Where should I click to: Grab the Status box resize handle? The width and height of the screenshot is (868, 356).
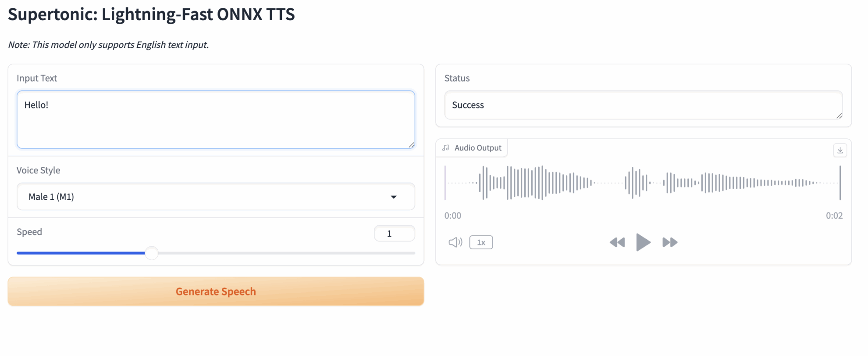[x=839, y=115]
